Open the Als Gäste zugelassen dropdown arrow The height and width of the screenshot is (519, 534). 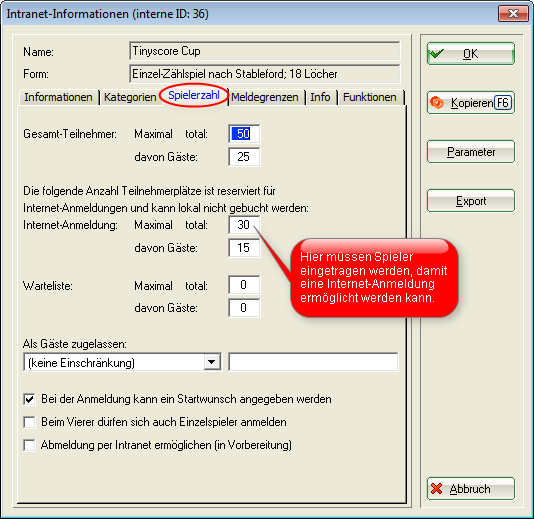coord(211,362)
